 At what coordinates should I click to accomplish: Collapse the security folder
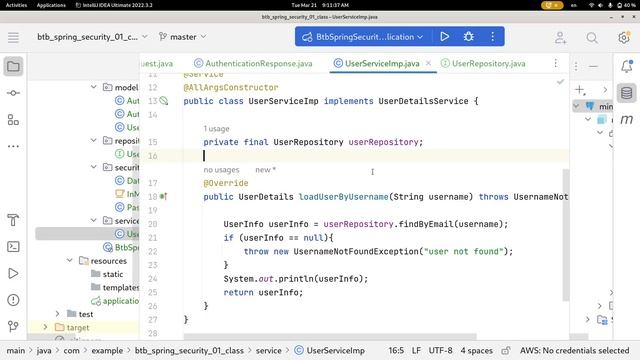(x=93, y=167)
